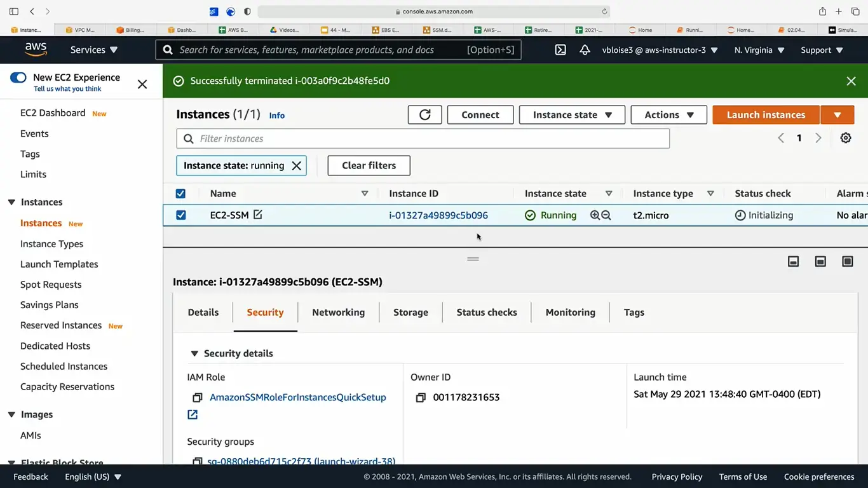
Task: Change language English (US)
Action: pyautogui.click(x=93, y=477)
